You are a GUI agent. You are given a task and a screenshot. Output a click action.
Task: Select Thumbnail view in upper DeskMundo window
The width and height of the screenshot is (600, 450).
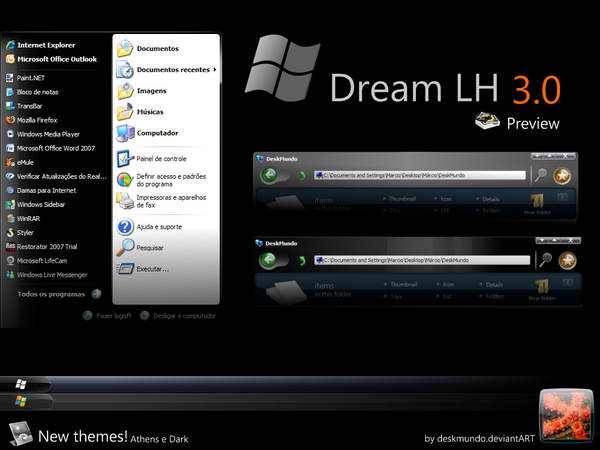tap(399, 199)
